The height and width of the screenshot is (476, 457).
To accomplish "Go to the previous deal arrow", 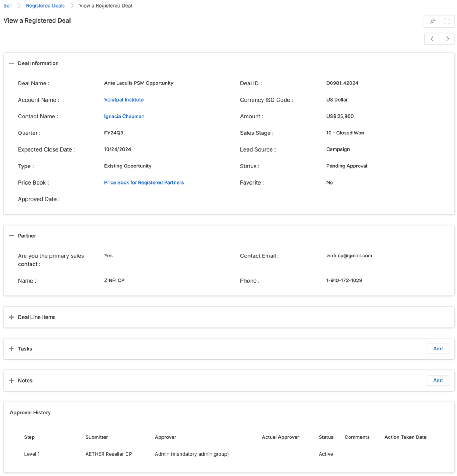I will point(432,39).
